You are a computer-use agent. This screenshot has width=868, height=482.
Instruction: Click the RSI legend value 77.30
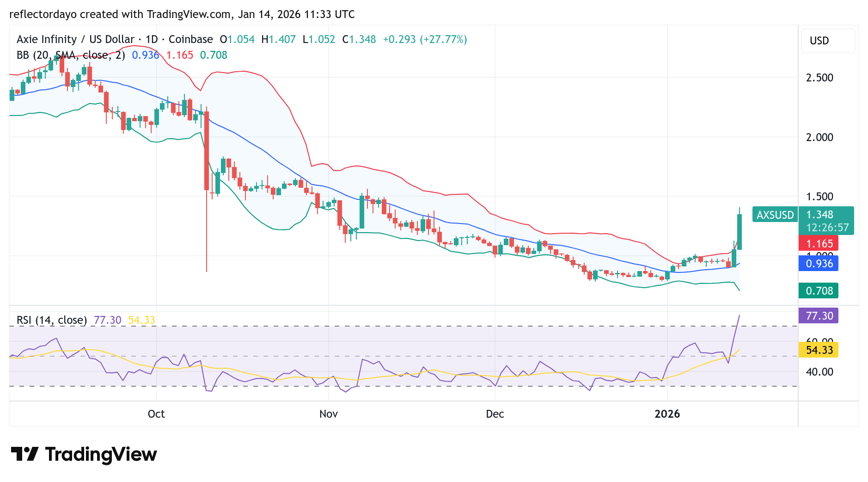108,320
